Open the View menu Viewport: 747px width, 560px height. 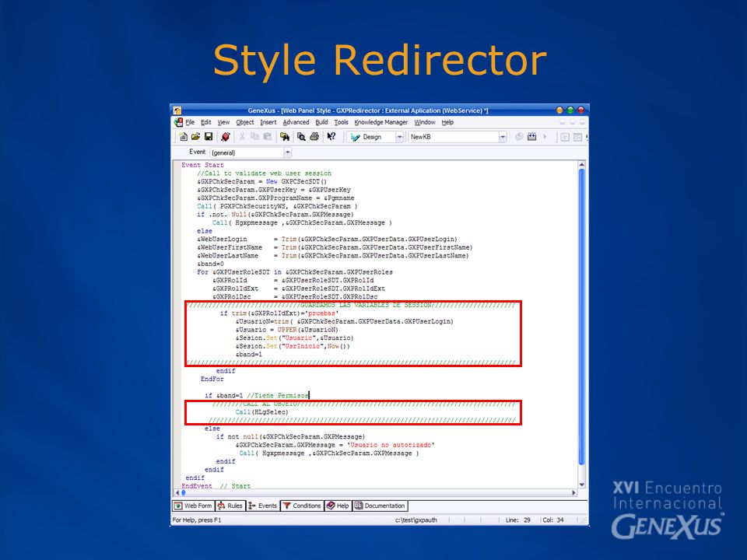pyautogui.click(x=223, y=122)
